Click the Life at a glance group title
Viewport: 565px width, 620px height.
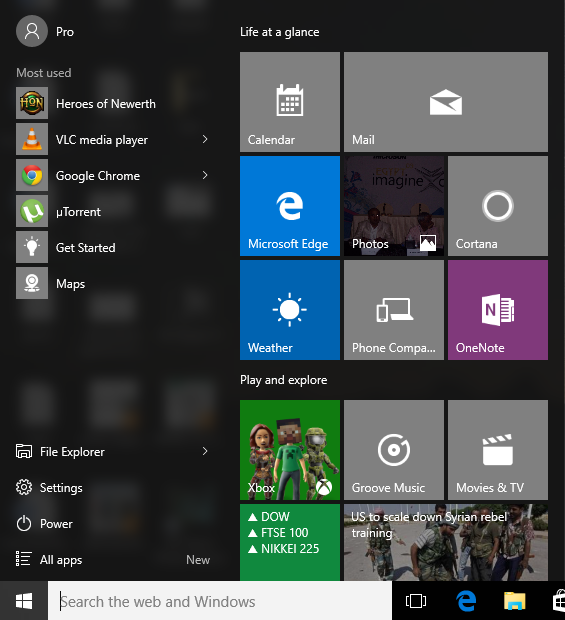[x=280, y=32]
